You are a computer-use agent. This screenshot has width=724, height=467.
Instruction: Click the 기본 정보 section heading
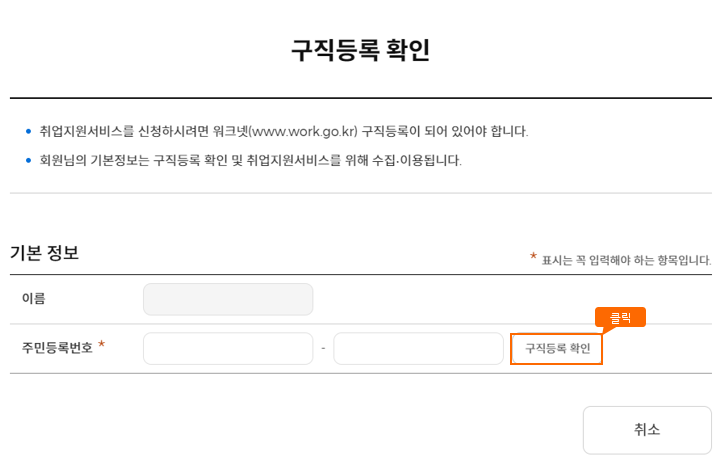click(x=44, y=253)
